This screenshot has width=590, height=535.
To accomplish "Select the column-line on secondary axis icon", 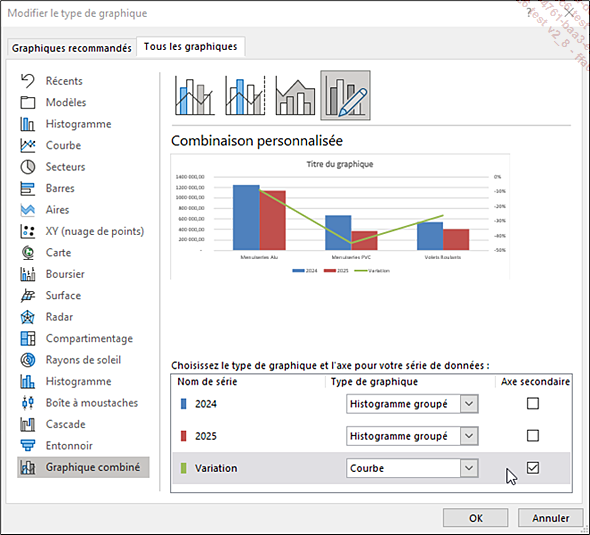I will 245,96.
